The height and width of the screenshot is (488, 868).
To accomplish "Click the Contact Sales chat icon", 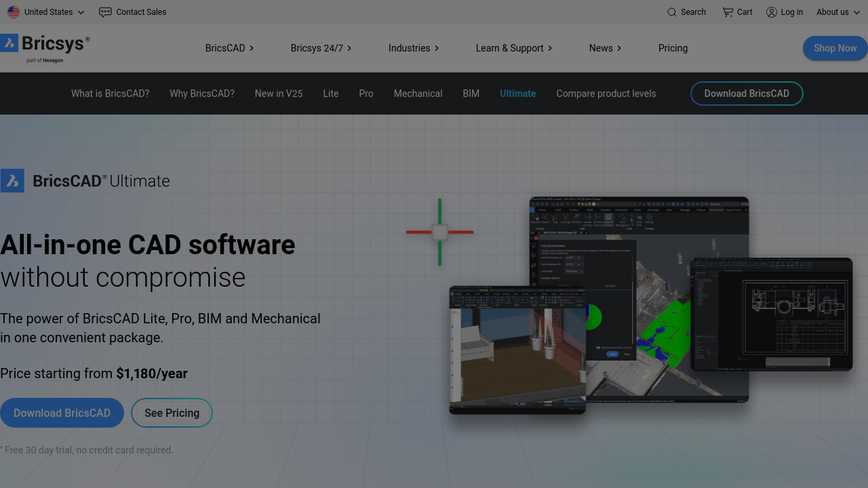I will (x=105, y=12).
